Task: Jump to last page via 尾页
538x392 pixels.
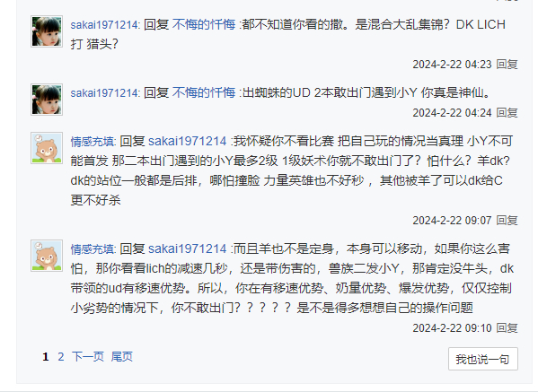Action: (x=122, y=357)
